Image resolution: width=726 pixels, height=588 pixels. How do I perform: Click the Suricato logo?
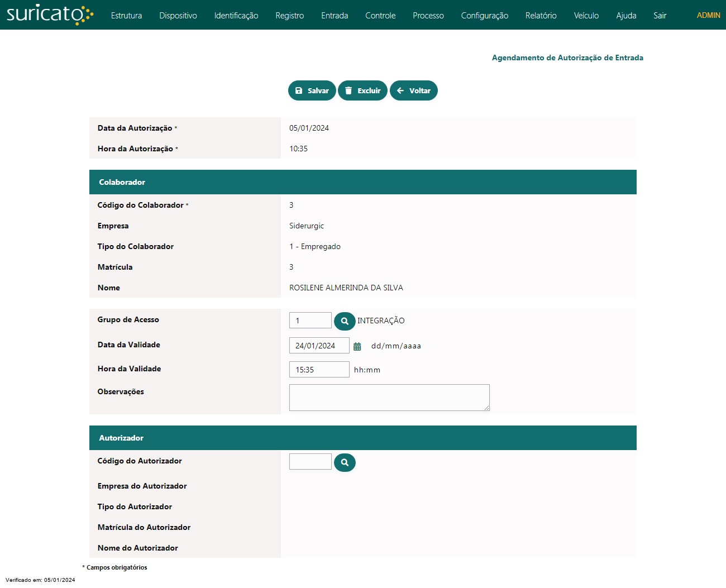pyautogui.click(x=49, y=15)
